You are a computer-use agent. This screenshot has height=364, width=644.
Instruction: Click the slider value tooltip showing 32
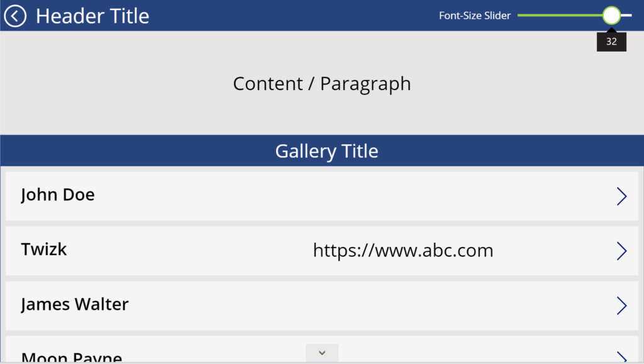point(611,42)
